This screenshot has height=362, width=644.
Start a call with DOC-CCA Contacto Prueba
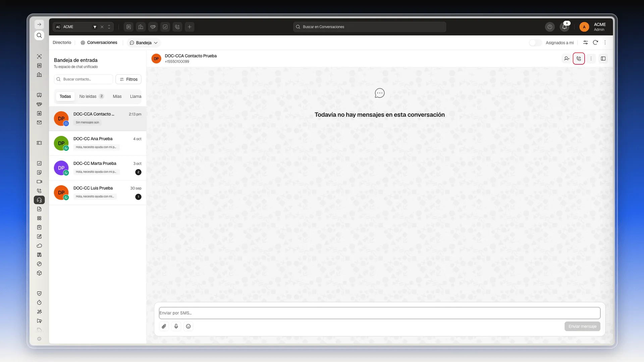pyautogui.click(x=579, y=59)
